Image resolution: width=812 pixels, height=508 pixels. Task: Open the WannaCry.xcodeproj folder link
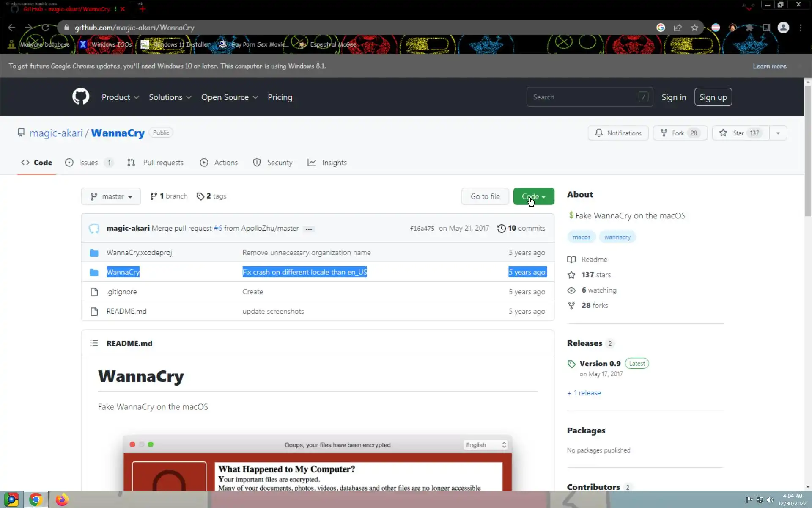point(139,253)
